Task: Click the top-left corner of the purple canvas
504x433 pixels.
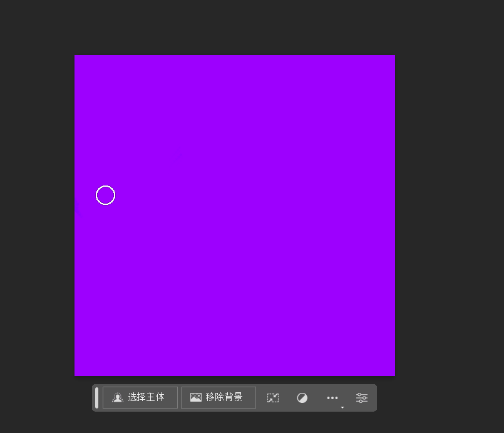Action: point(76,57)
